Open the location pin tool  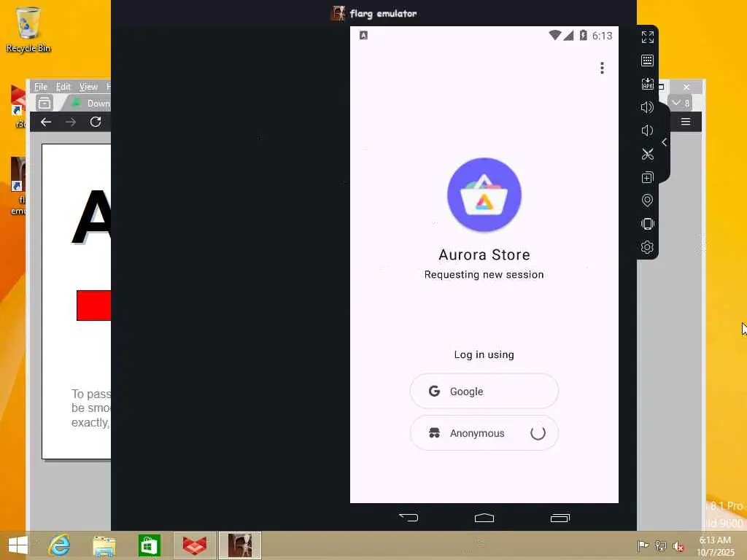coord(648,201)
